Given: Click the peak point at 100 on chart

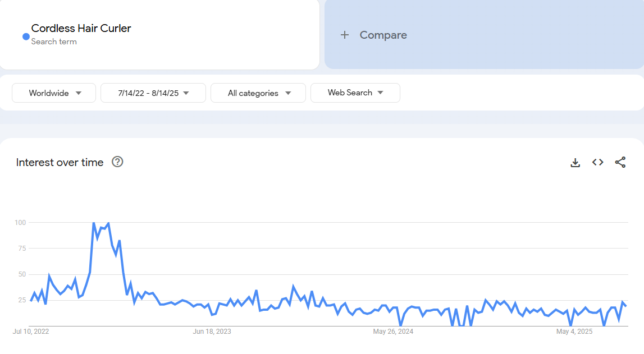Looking at the screenshot, I should coord(94,223).
